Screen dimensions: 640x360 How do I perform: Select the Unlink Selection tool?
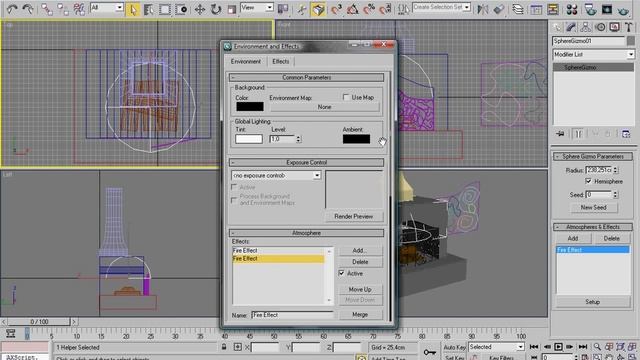pyautogui.click(x=63, y=9)
